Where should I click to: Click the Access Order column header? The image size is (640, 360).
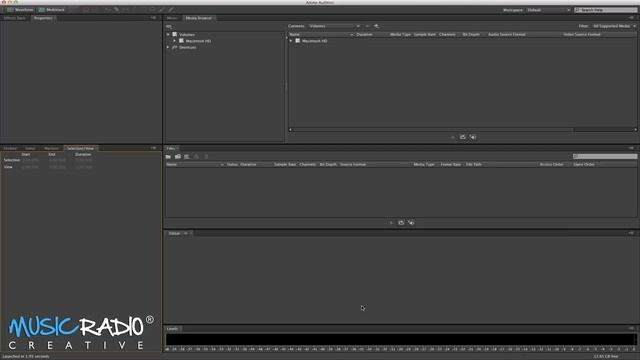551,164
